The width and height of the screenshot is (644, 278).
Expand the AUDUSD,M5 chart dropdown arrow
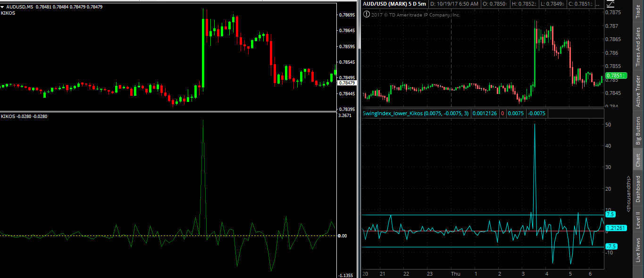(2, 7)
